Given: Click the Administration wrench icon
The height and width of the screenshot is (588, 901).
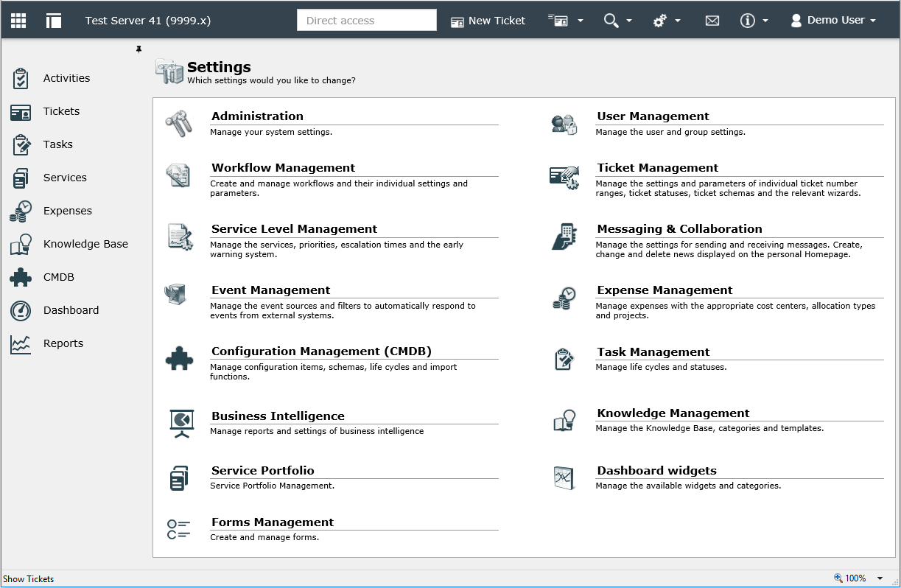Looking at the screenshot, I should pos(178,123).
